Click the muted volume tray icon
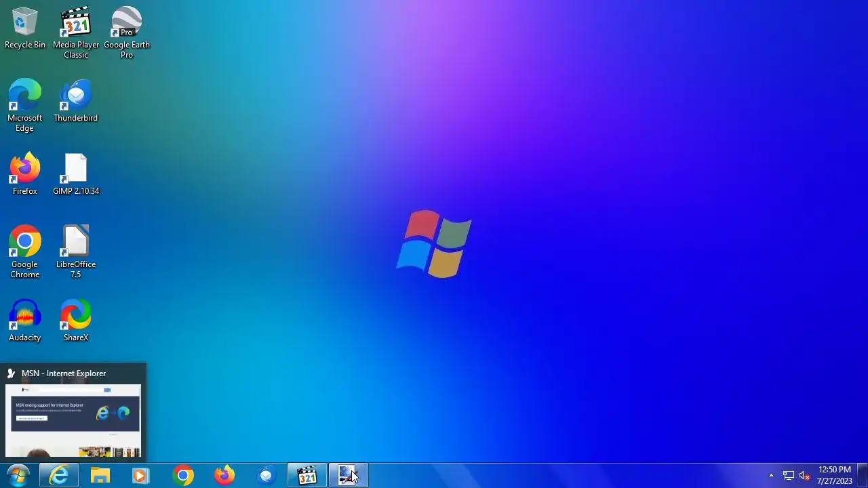Screen dimensions: 868x488 (805, 476)
